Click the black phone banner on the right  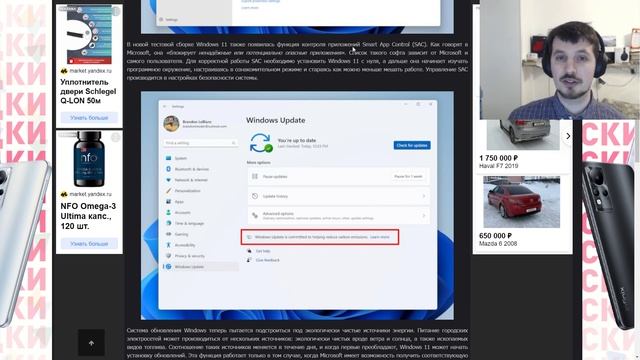point(609,245)
